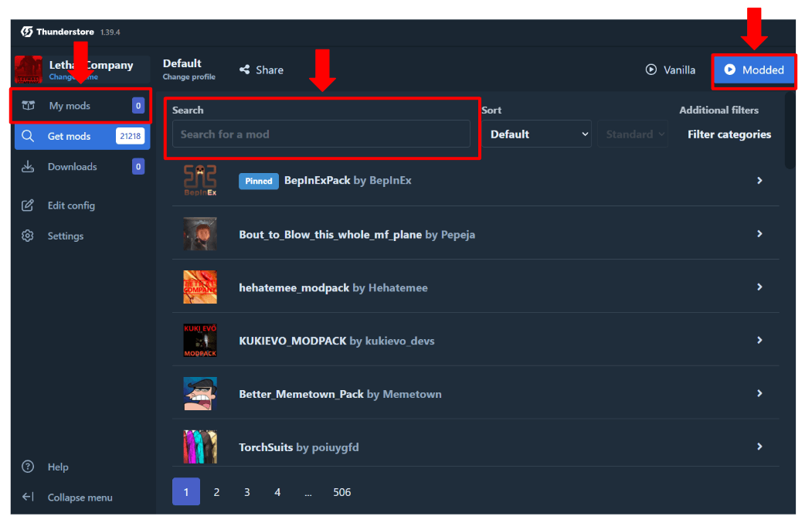Viewport: 812px width, 523px height.
Task: Select Better_Memetown_Pack by Memetown
Action: [x=340, y=395]
